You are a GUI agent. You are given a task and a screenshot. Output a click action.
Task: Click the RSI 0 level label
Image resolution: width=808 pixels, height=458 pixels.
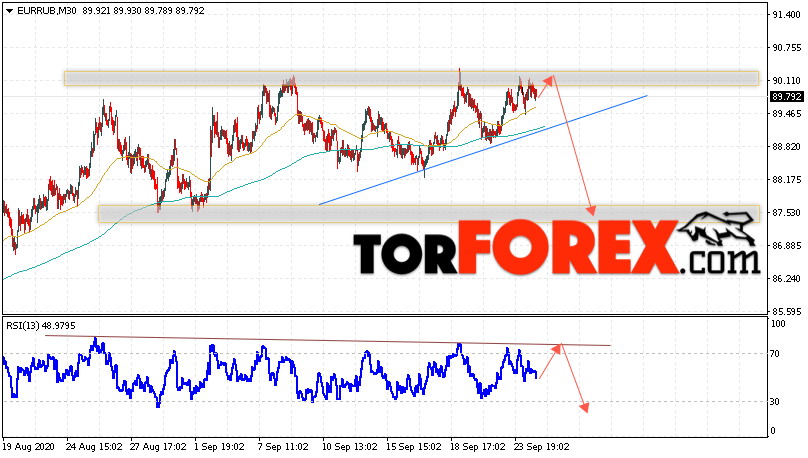pos(772,431)
